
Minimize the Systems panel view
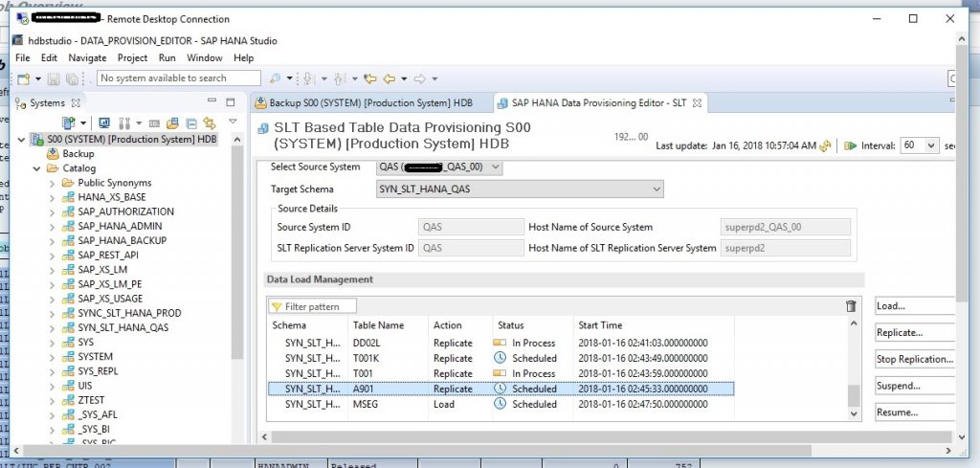coord(212,101)
